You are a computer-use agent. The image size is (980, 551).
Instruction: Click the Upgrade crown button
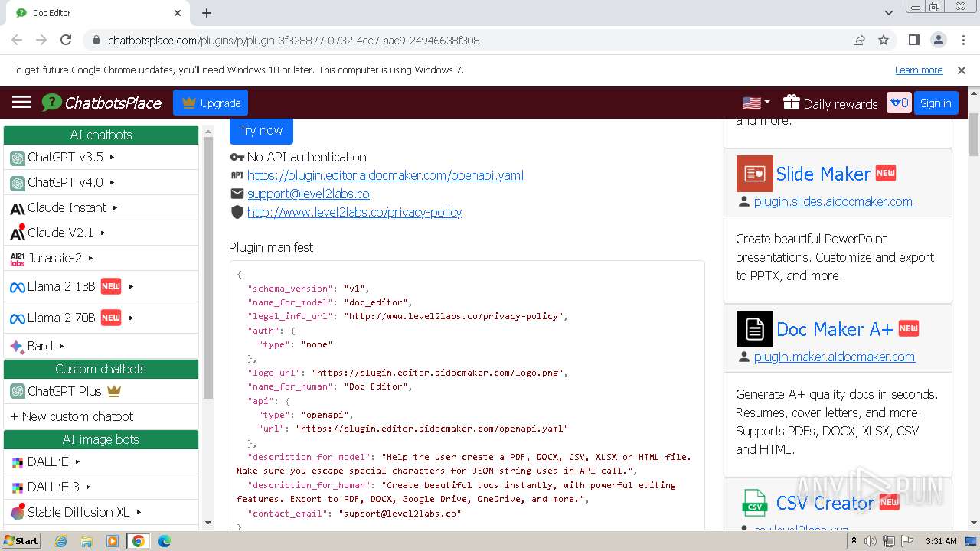[x=211, y=103]
